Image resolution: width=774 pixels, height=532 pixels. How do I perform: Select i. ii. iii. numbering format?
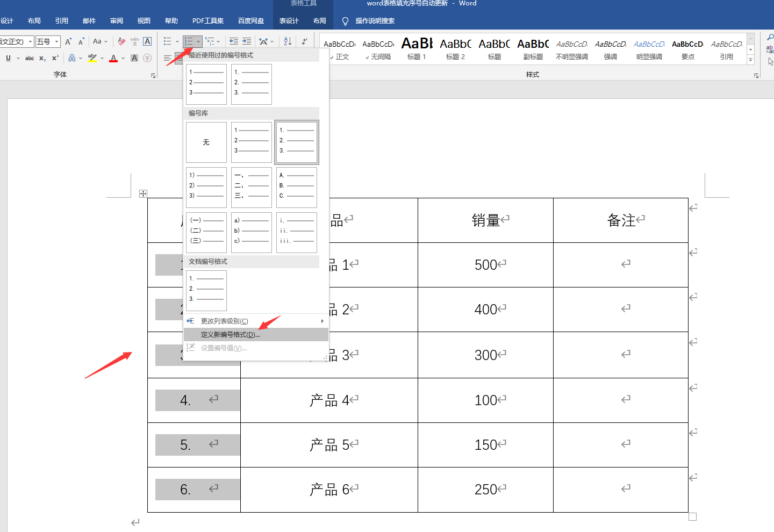(297, 233)
